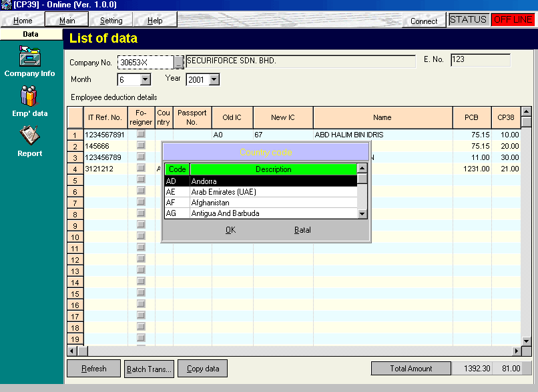Click the Company No. lookup button

coord(179,62)
